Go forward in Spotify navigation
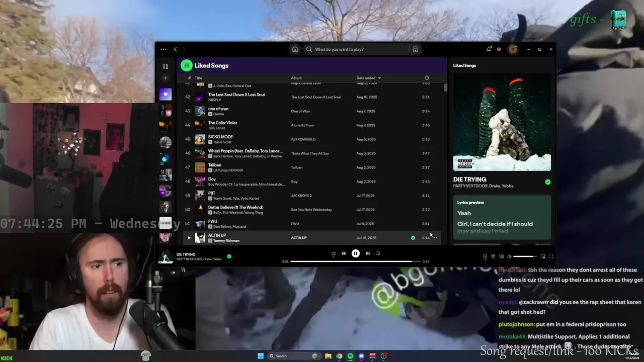Image resolution: width=644 pixels, height=362 pixels. click(x=184, y=49)
